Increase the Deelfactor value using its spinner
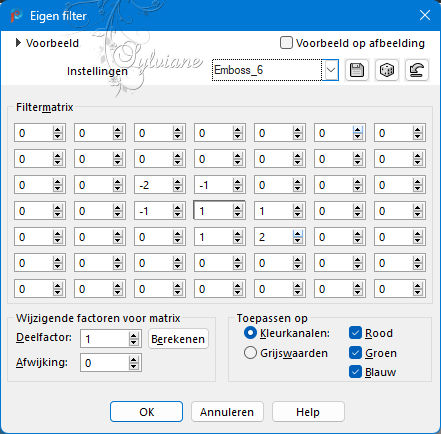This screenshot has width=441, height=434. pos(134,336)
